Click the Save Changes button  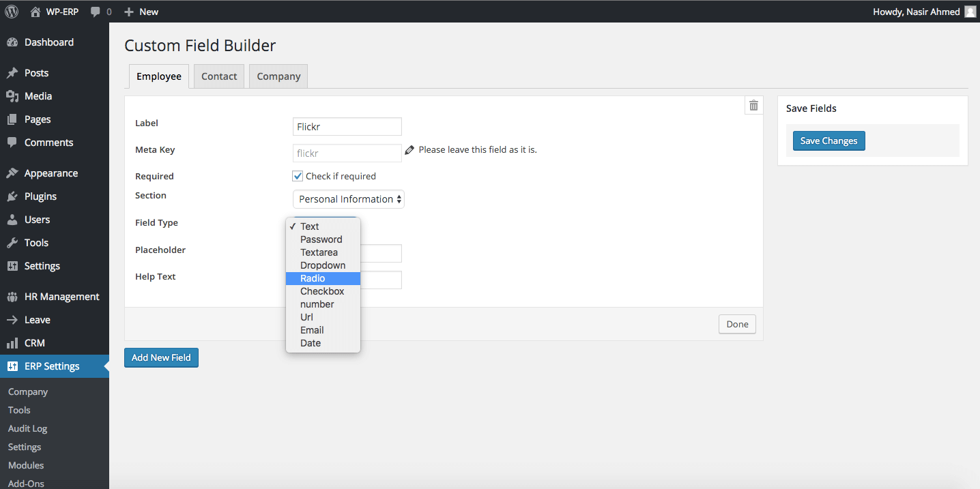pyautogui.click(x=828, y=140)
